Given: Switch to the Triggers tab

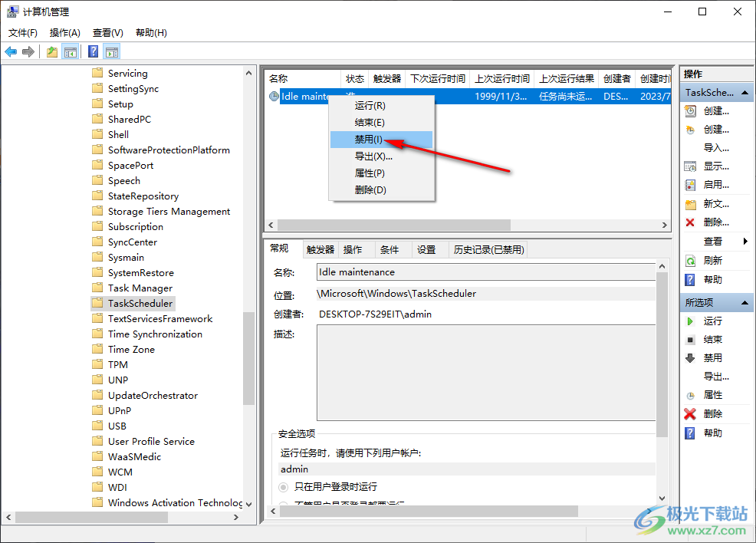Looking at the screenshot, I should (320, 250).
